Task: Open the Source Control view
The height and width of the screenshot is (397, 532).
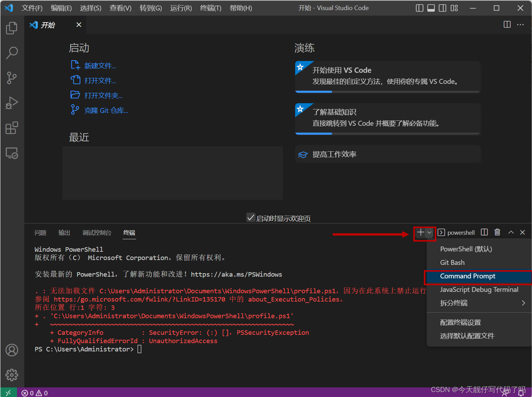Action: (x=12, y=78)
